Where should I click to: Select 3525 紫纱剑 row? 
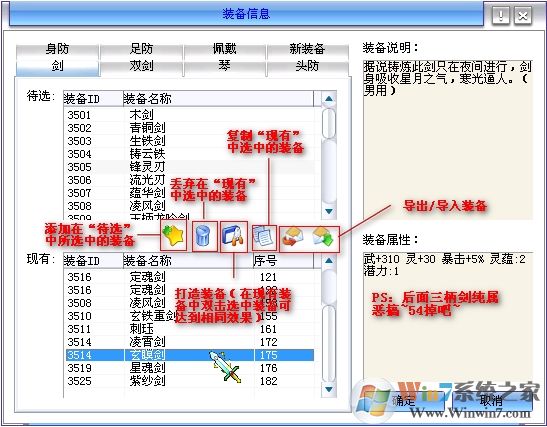190,381
